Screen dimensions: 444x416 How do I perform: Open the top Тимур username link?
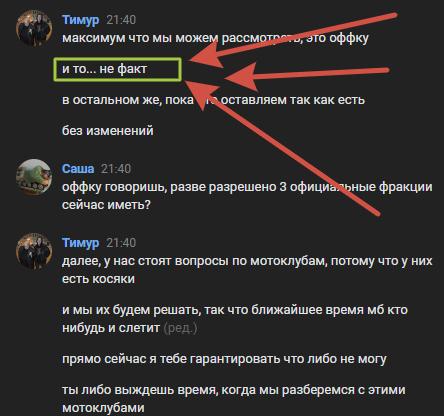80,20
